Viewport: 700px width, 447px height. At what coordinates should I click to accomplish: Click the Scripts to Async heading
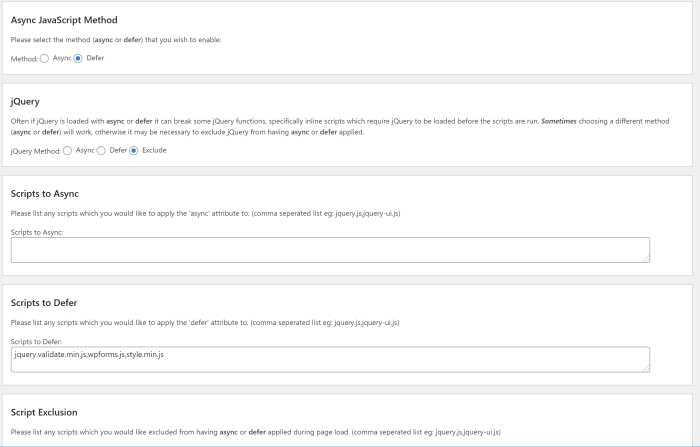(45, 194)
